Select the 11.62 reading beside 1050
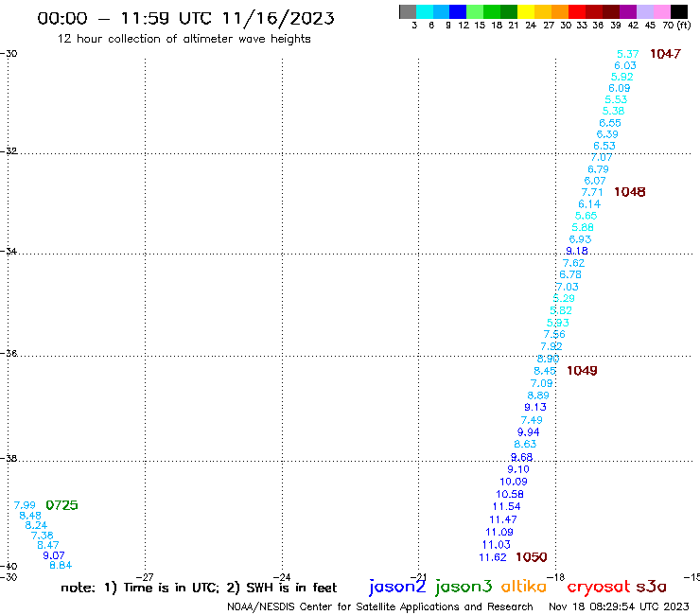700x615 pixels. point(493,558)
